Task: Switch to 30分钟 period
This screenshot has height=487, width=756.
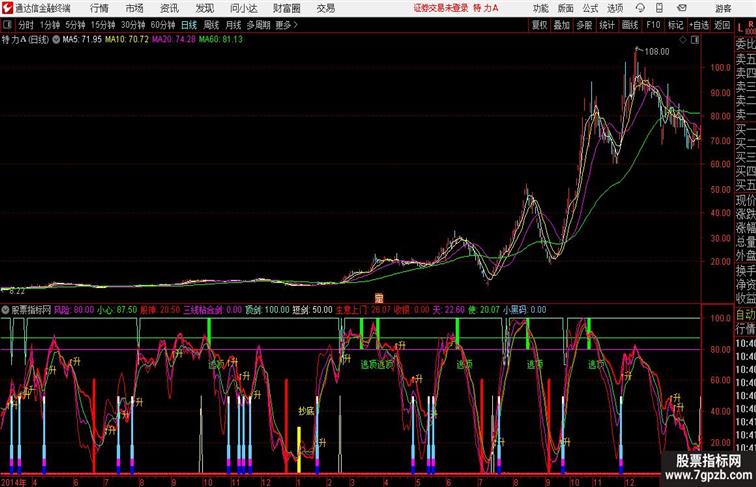Action: point(133,25)
